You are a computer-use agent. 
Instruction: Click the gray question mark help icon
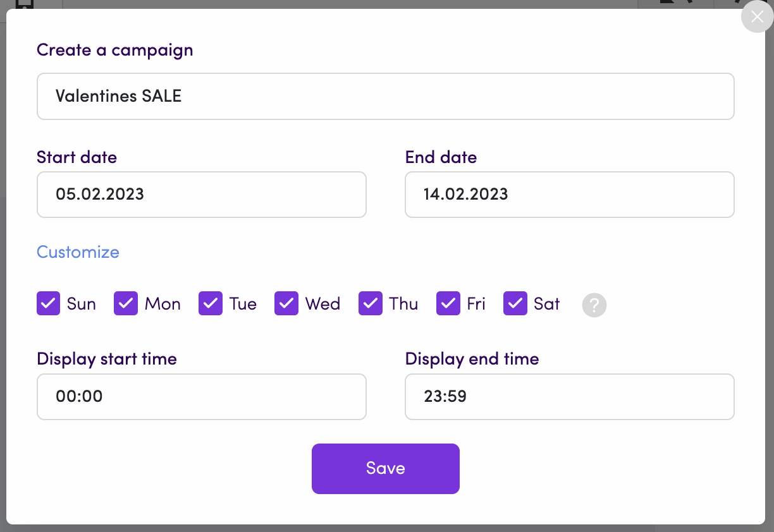(594, 305)
